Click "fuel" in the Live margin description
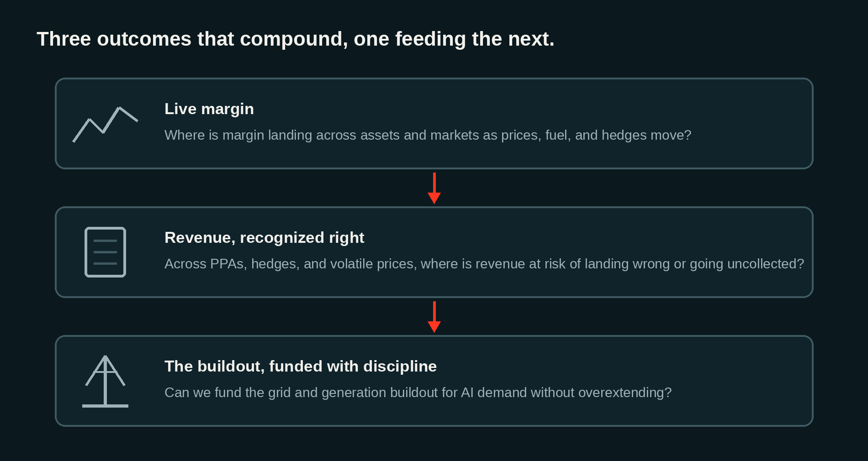The height and width of the screenshot is (461, 868). point(556,135)
